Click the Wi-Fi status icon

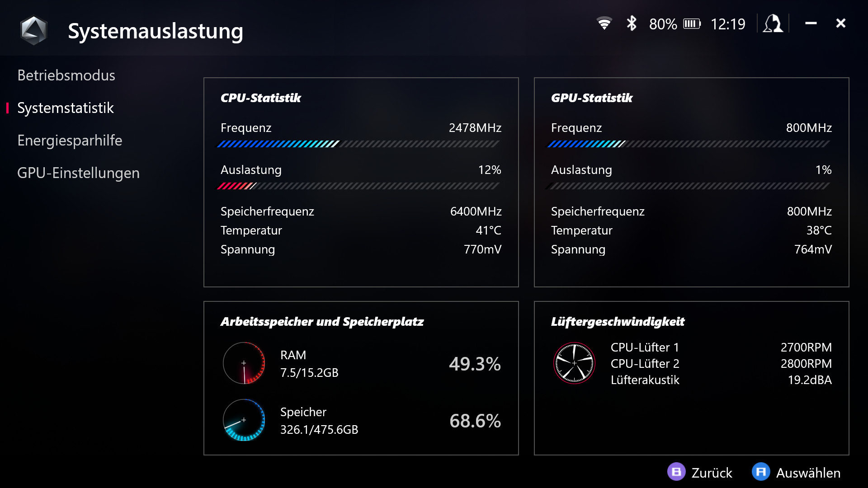[604, 23]
